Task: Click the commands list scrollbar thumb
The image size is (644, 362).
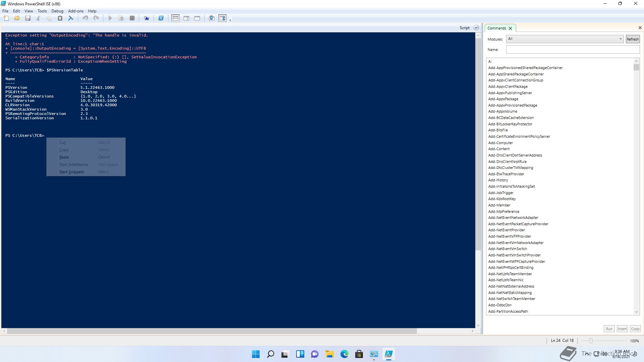Action: [x=636, y=67]
